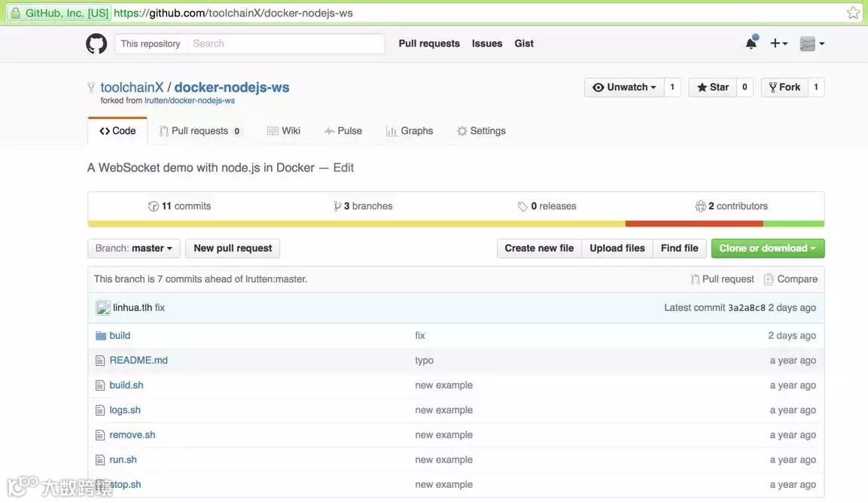The image size is (868, 503).
Task: Click the build.sh file icon
Action: [100, 386]
